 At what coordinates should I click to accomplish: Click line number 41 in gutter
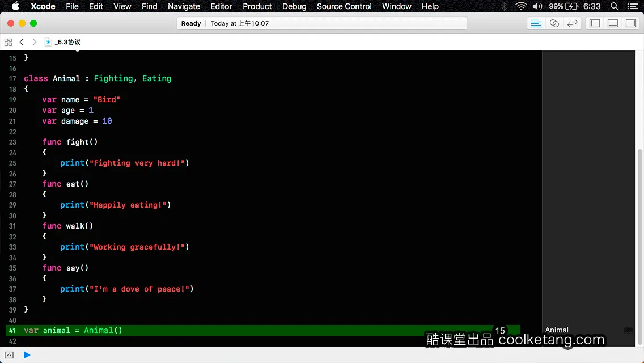[12, 331]
